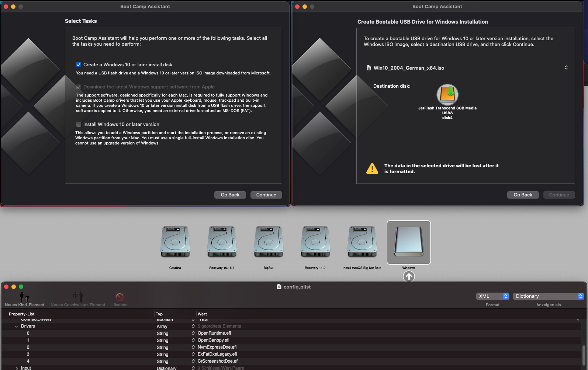Select the OpenCanopy.efi value
Viewport: 588px width, 370px height.
point(214,340)
